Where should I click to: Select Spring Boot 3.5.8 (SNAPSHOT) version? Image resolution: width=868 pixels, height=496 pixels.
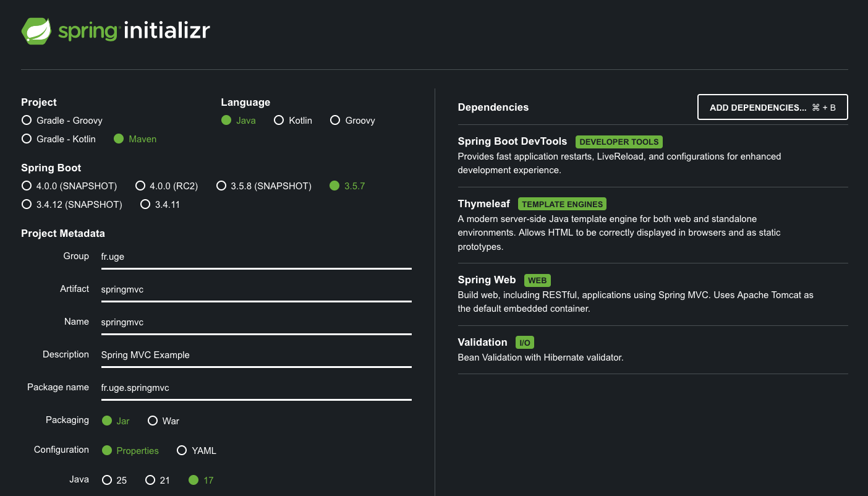tap(264, 186)
